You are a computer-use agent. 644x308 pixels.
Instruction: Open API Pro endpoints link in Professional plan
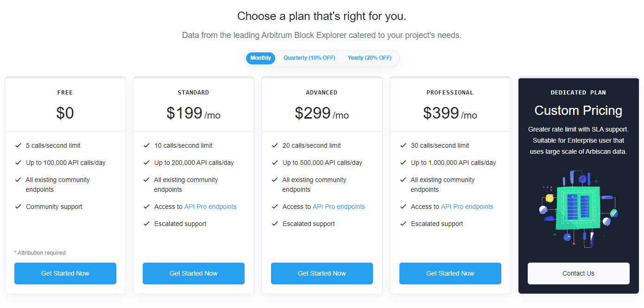click(467, 207)
